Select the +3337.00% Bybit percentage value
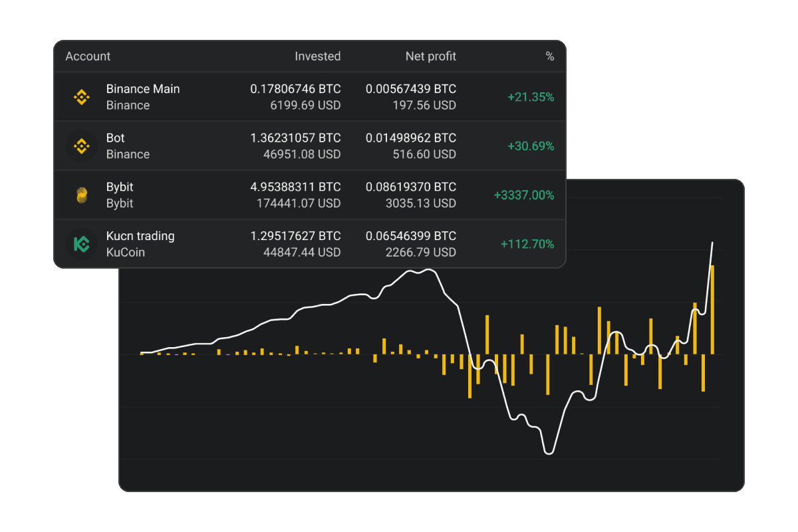The height and width of the screenshot is (532, 798). 523,196
